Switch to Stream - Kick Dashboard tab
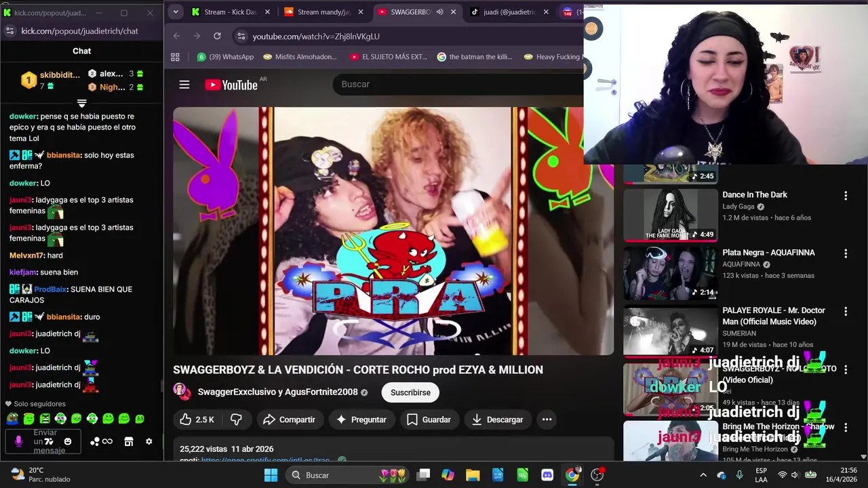 pyautogui.click(x=231, y=12)
